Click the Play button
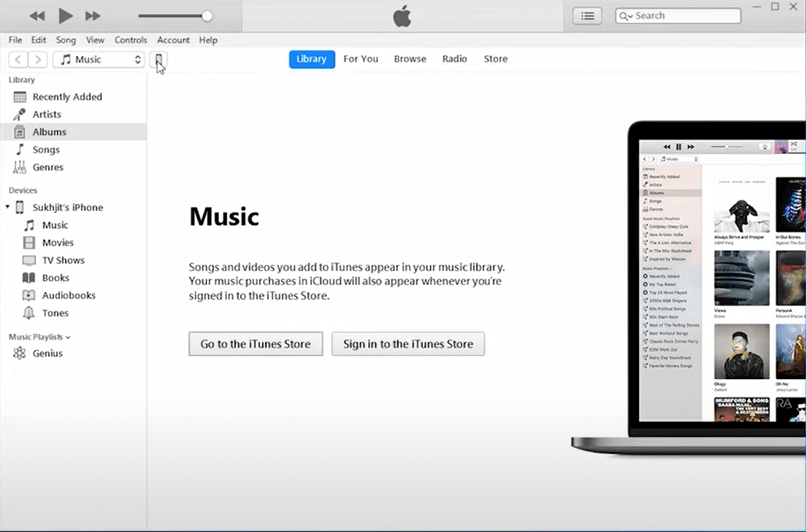Viewport: 806px width, 532px height. coord(65,16)
